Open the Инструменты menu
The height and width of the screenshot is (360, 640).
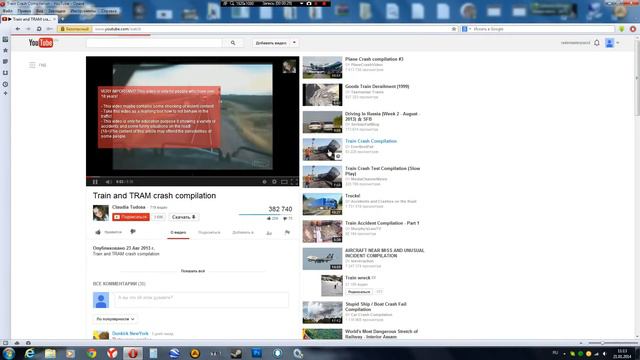(x=83, y=11)
